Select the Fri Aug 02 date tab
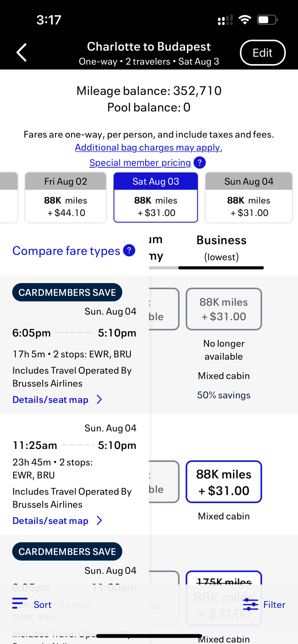The image size is (298, 644). click(x=66, y=197)
